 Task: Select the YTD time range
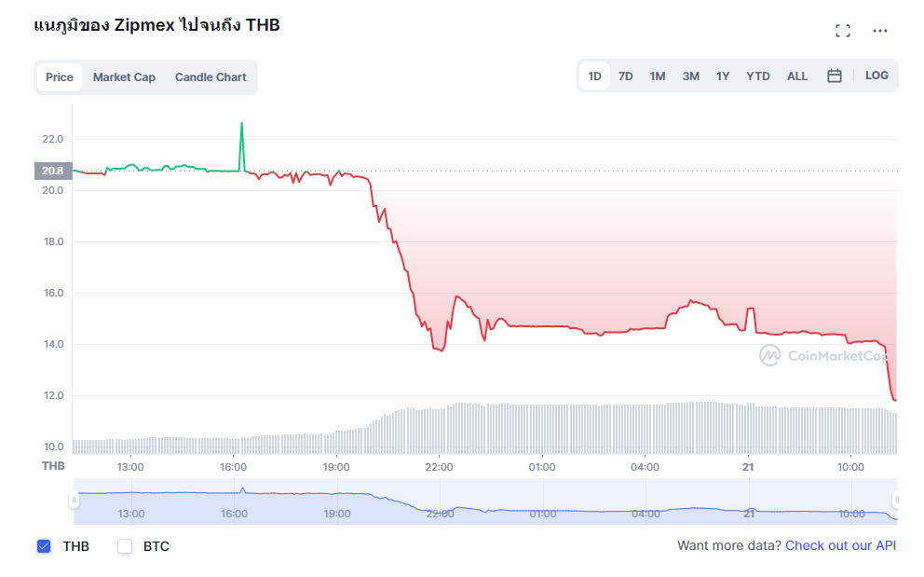click(x=758, y=76)
